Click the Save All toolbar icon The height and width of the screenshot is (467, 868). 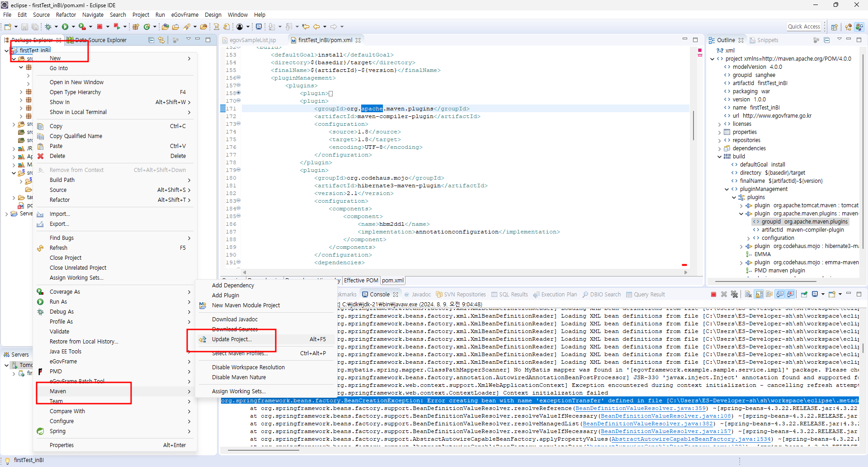click(35, 27)
